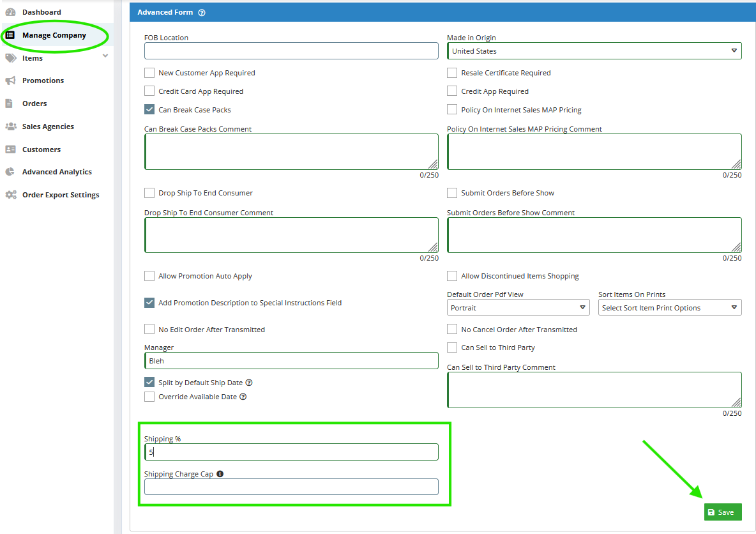The height and width of the screenshot is (534, 756).
Task: Open the Orders sidebar item
Action: [34, 103]
